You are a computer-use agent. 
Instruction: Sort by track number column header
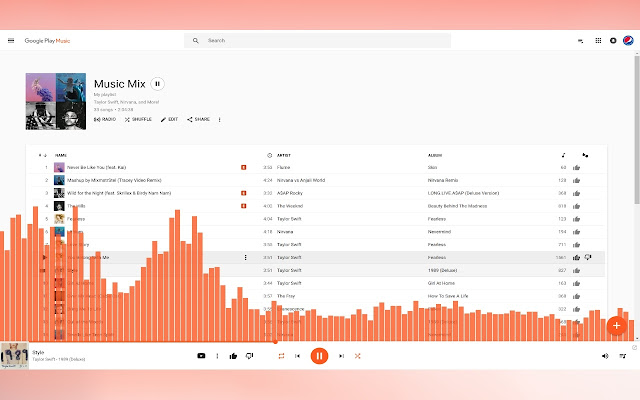click(43, 156)
